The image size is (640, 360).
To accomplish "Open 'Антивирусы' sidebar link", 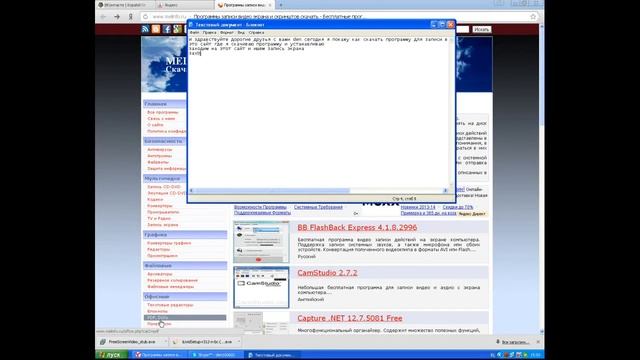I will [160, 149].
